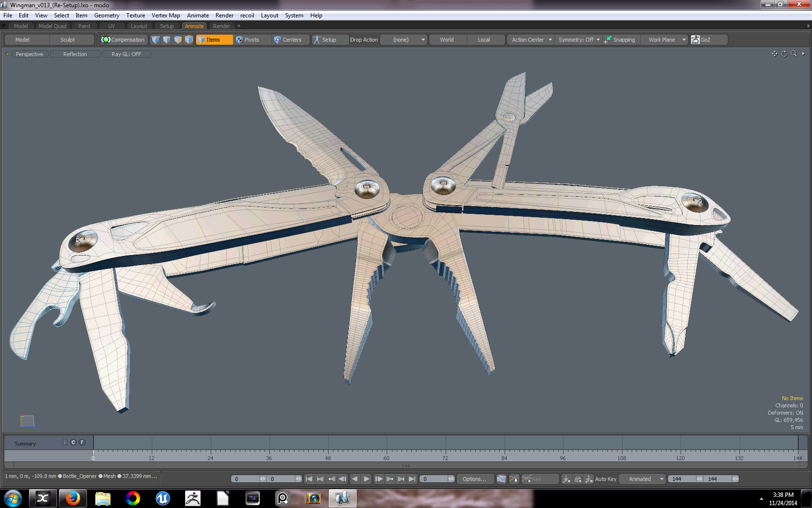Open the Symmetry: Off dropdown
The width and height of the screenshot is (812, 508).
pyautogui.click(x=579, y=40)
